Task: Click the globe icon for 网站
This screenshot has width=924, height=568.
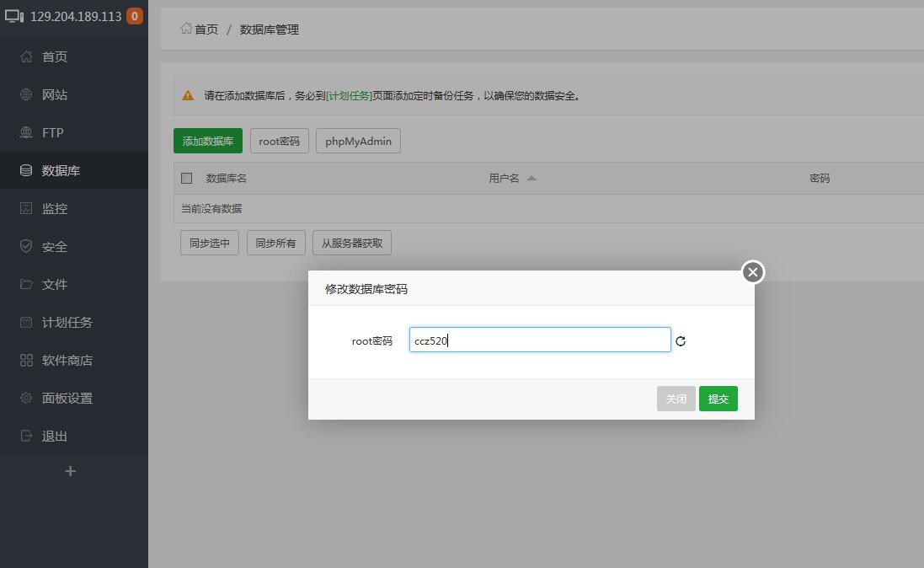Action: (x=26, y=94)
